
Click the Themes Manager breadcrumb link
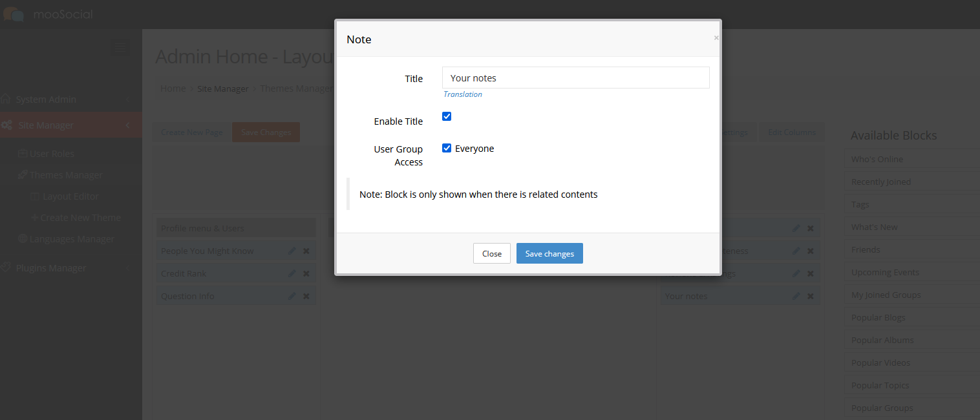[297, 89]
